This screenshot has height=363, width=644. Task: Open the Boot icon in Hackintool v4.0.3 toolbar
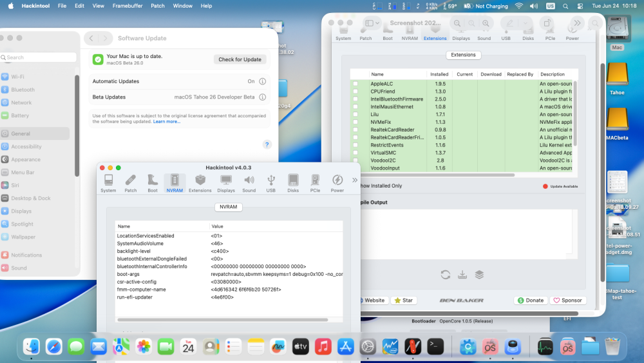pyautogui.click(x=153, y=180)
